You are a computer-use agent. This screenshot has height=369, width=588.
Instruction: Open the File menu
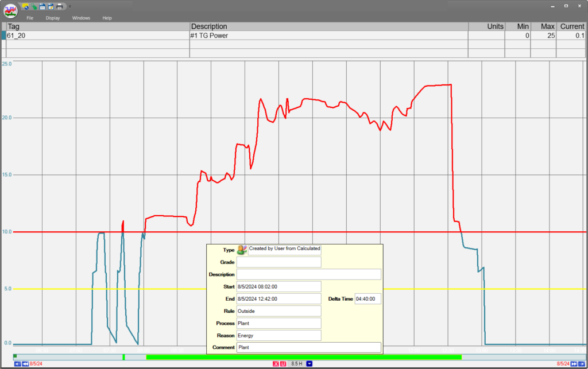point(30,18)
